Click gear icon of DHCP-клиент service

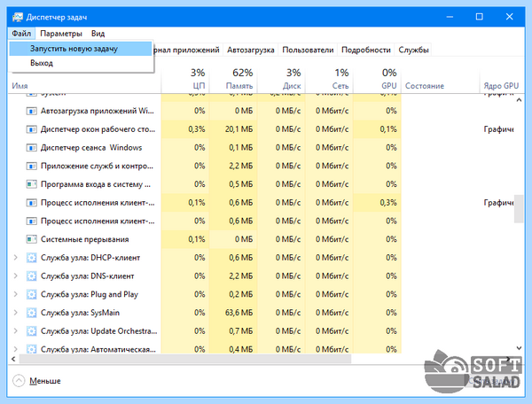point(32,258)
